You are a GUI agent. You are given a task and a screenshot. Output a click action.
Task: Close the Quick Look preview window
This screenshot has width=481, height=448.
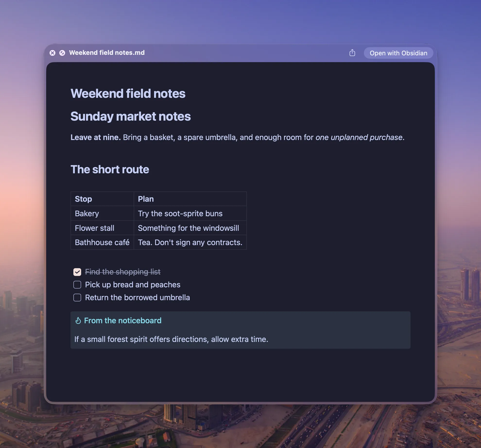click(x=52, y=53)
